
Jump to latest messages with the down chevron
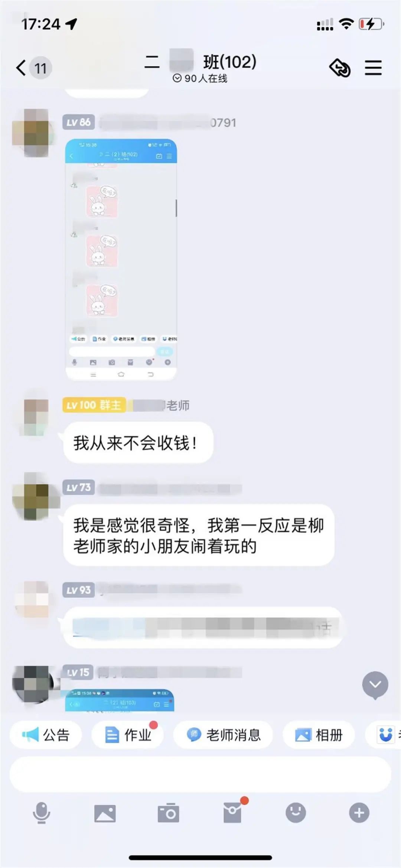point(375,685)
